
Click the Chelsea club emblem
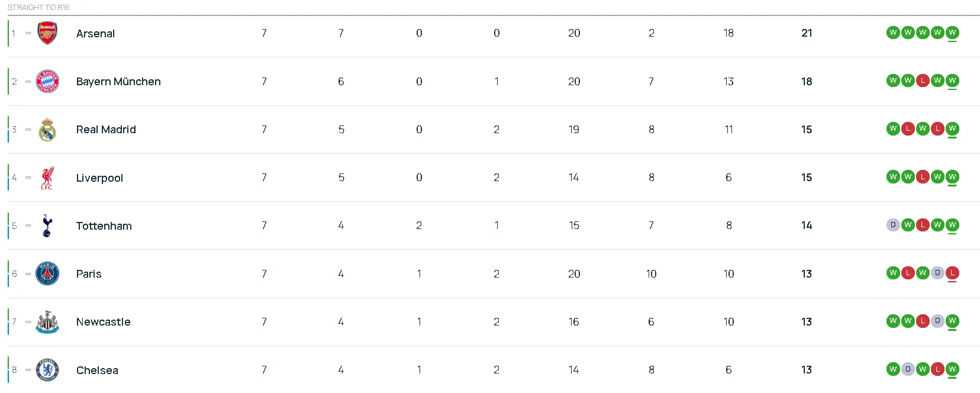(47, 369)
